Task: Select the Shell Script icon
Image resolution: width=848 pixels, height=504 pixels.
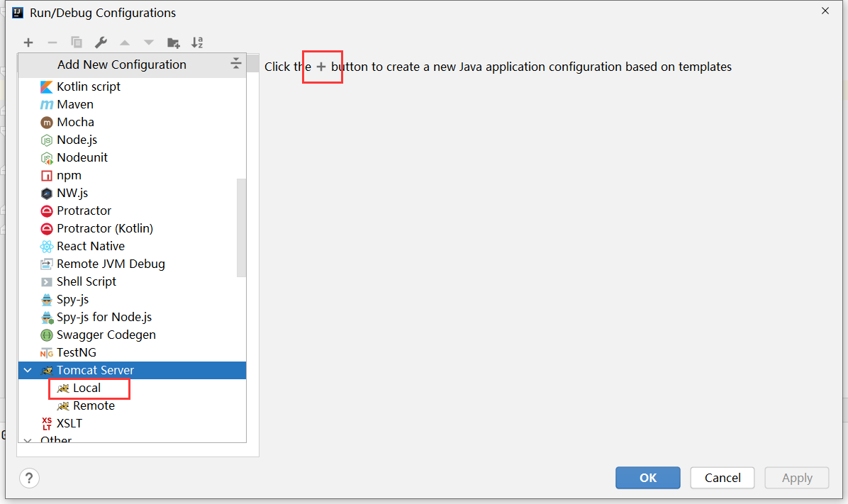Action: pos(47,281)
